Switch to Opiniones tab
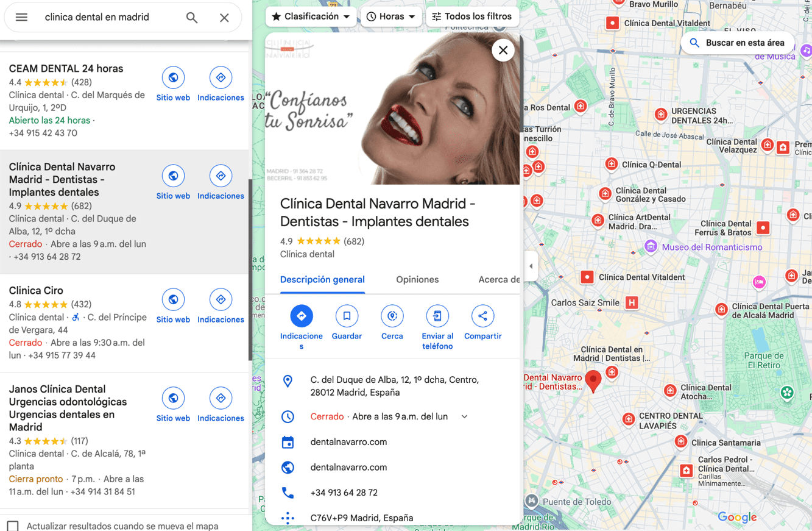The height and width of the screenshot is (531, 812). [417, 280]
